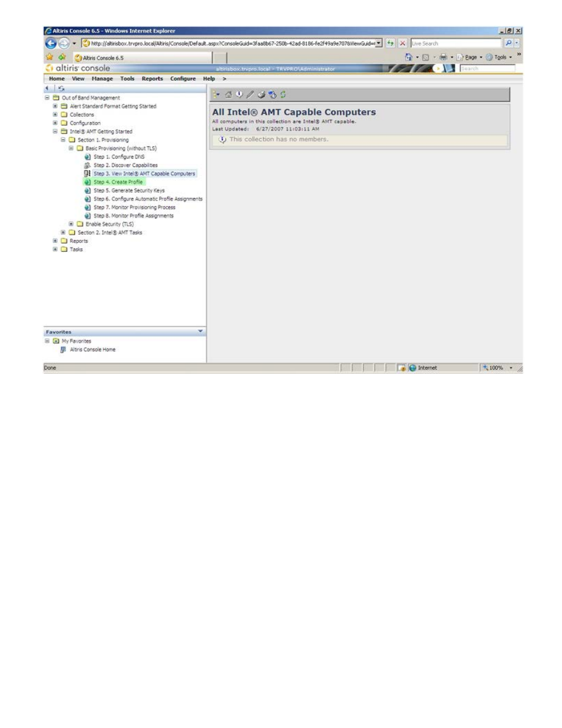Viewport: 562px width, 728px height.
Task: Click the security shield icon in status bar
Action: [402, 368]
